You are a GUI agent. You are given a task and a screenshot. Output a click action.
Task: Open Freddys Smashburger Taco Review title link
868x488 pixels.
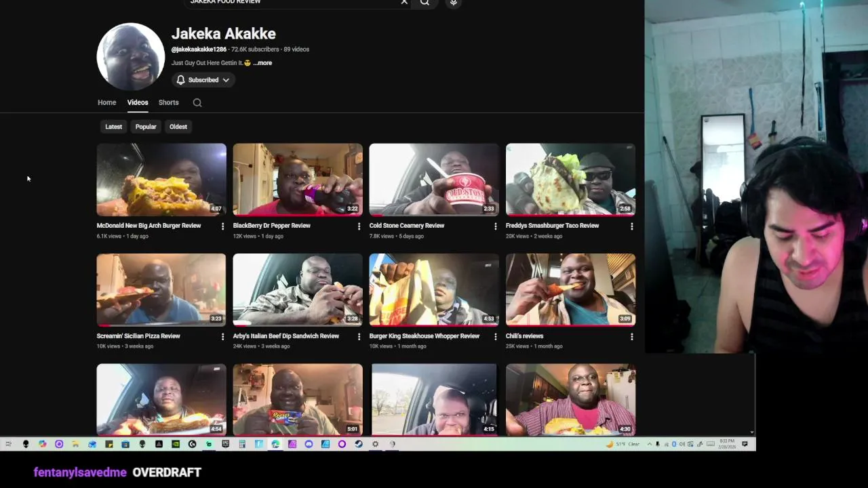(x=553, y=226)
